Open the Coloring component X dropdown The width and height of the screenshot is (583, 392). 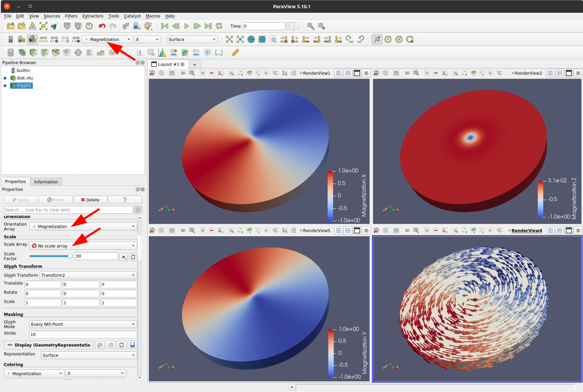(96, 374)
